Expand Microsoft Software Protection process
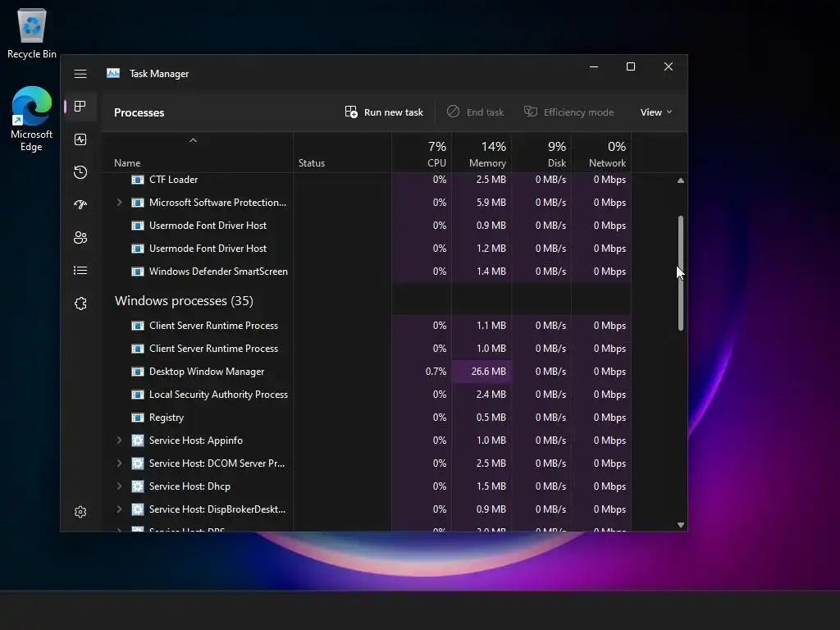 (x=120, y=203)
